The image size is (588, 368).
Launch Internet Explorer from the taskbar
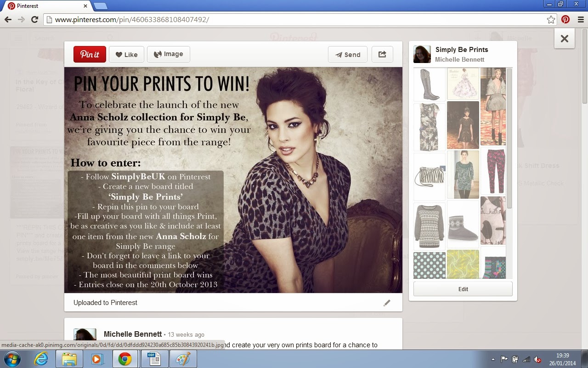pyautogui.click(x=41, y=359)
